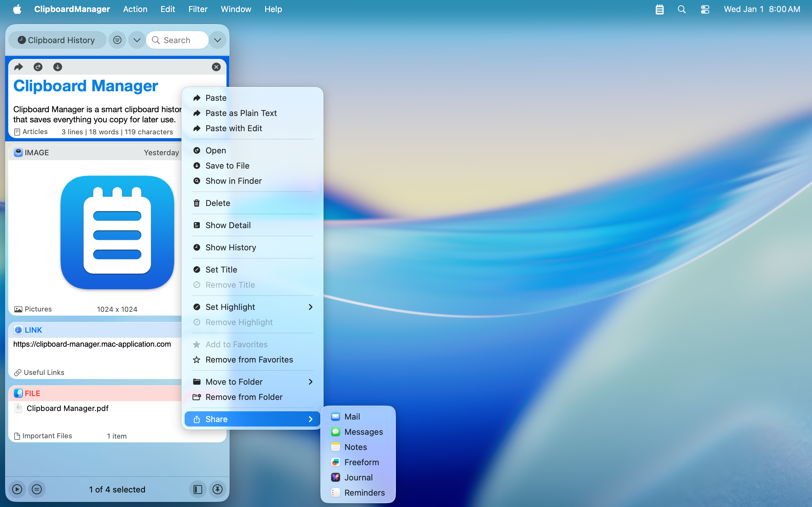Click the Clipboard History button
The image size is (812, 507).
click(x=57, y=40)
